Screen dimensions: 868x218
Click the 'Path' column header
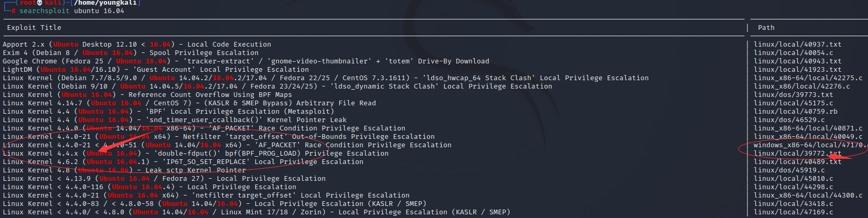pyautogui.click(x=766, y=28)
